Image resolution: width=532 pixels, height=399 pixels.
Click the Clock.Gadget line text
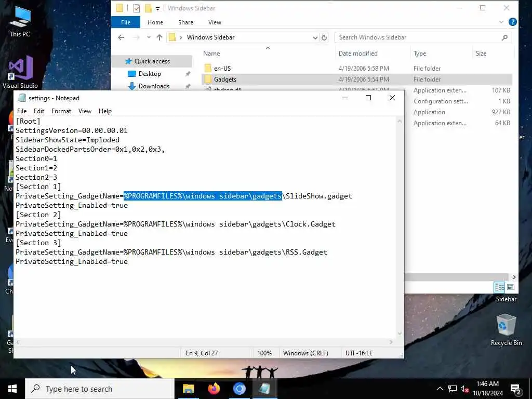[176, 224]
